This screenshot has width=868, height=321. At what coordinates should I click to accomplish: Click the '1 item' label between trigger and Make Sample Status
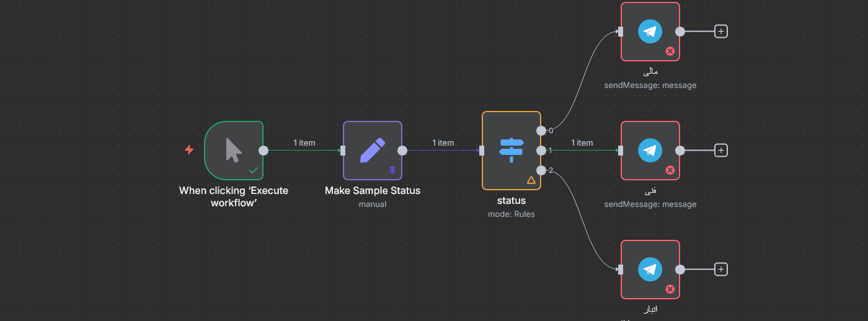pyautogui.click(x=304, y=143)
